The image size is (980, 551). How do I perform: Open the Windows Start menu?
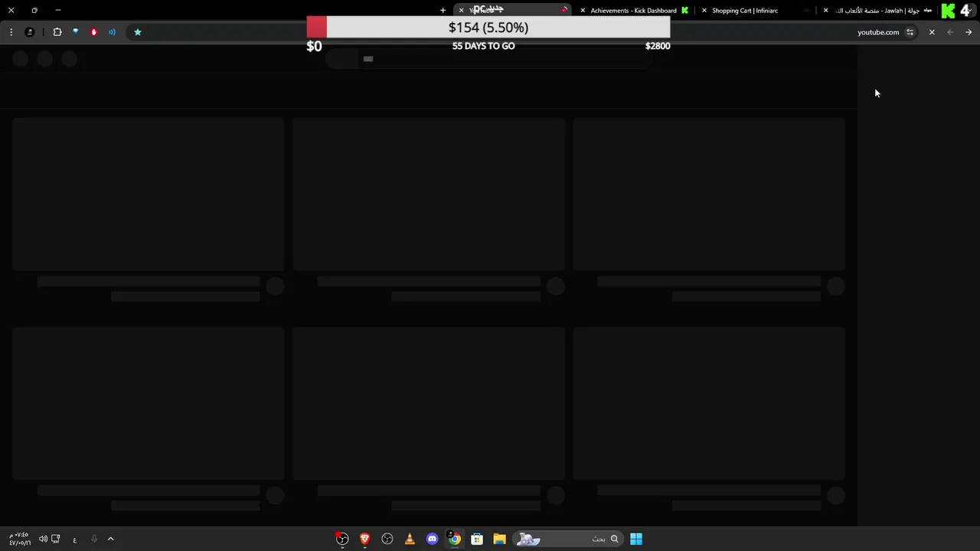coord(636,539)
